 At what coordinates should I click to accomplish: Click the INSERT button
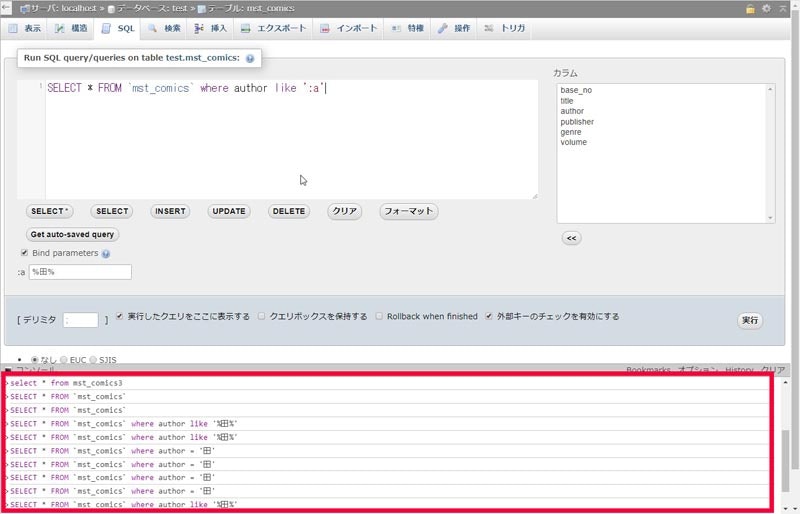click(170, 211)
